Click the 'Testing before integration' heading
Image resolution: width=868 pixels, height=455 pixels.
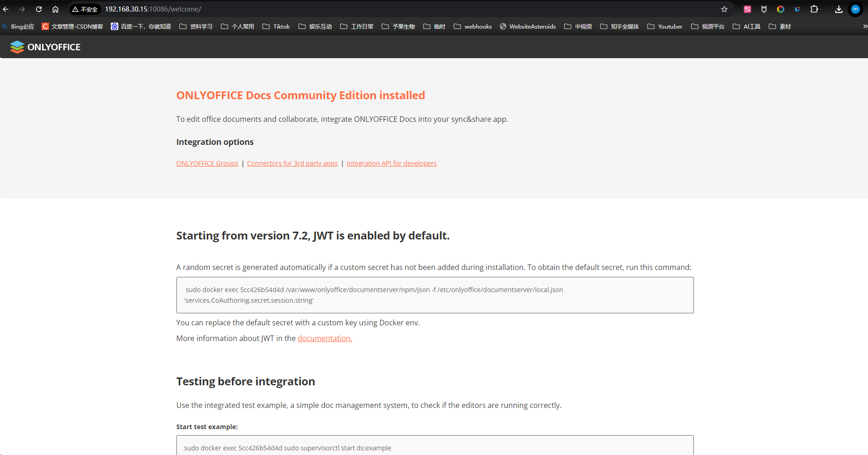click(245, 382)
